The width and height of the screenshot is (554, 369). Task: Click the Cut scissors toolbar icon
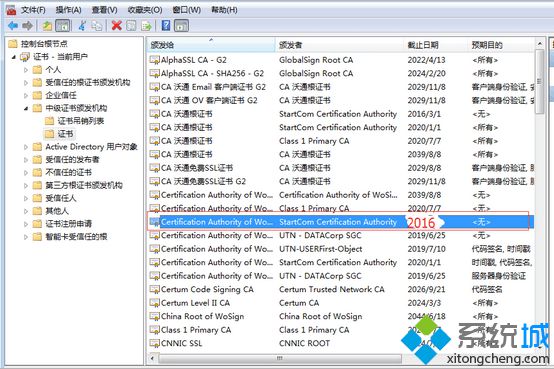pyautogui.click(x=82, y=26)
